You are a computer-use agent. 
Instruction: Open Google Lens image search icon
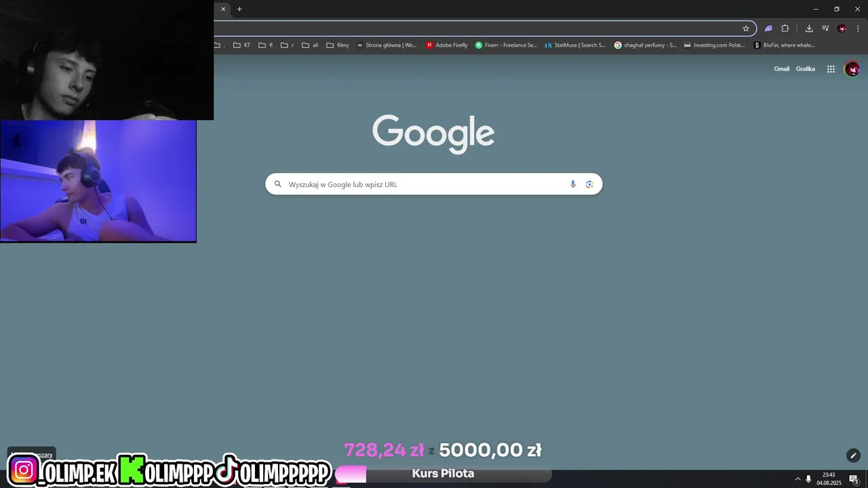[x=589, y=184]
